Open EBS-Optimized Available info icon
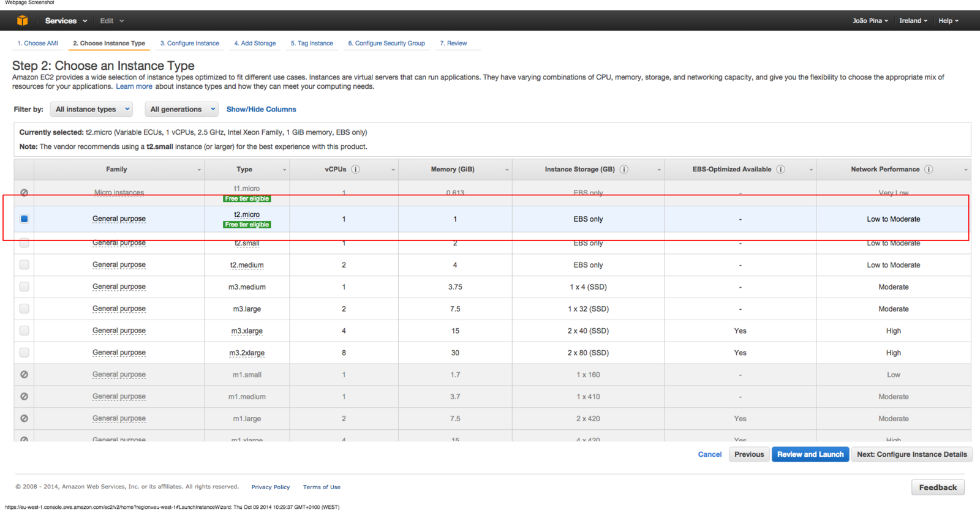Screen dimensions: 980x510 (780, 170)
